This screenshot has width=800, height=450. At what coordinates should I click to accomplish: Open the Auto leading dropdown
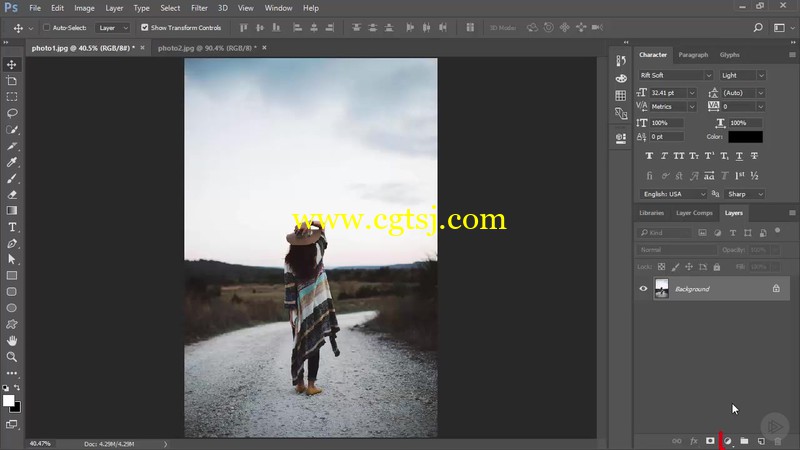[761, 93]
